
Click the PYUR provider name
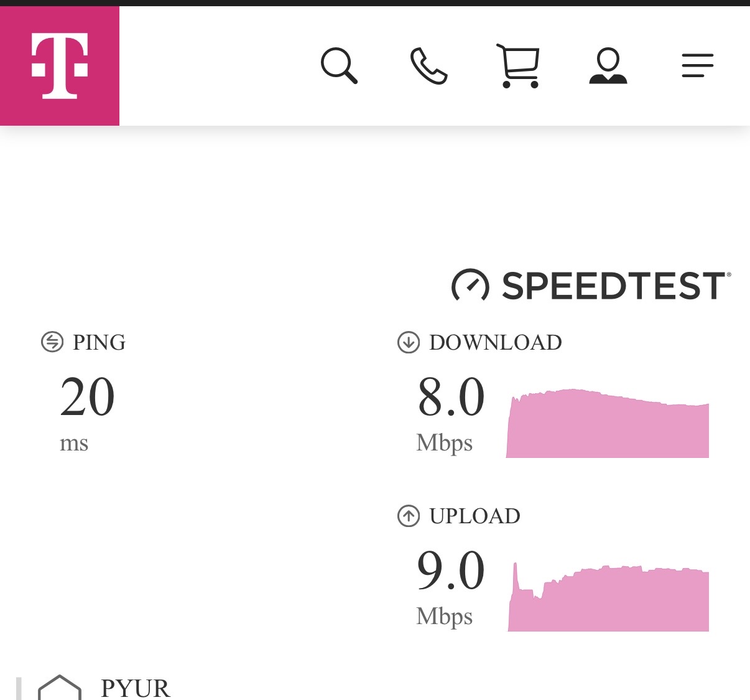[135, 688]
